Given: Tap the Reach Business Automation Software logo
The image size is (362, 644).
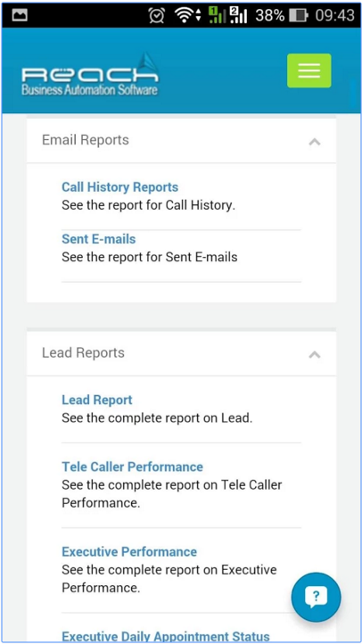Looking at the screenshot, I should click(x=90, y=75).
